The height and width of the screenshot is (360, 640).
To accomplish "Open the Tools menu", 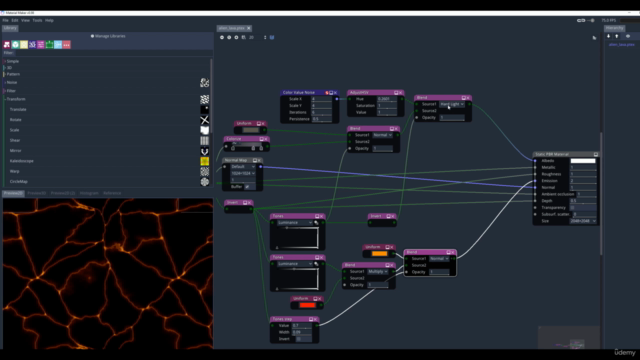I will tap(37, 20).
